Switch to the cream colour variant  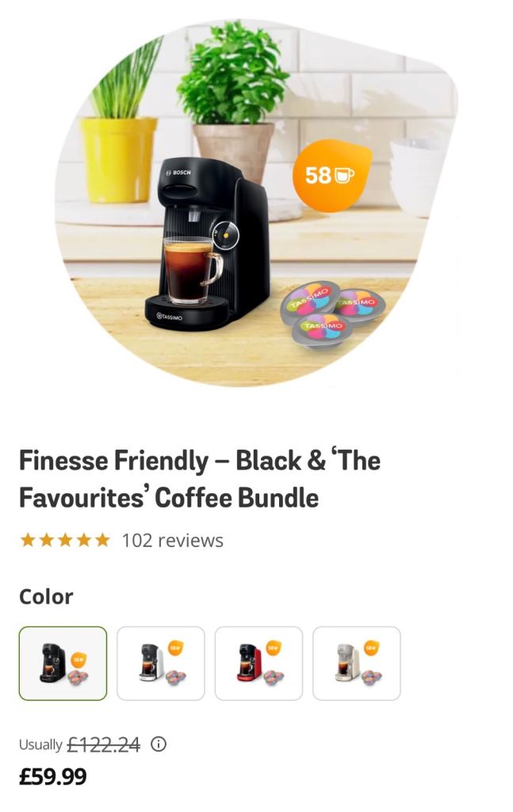click(x=356, y=664)
